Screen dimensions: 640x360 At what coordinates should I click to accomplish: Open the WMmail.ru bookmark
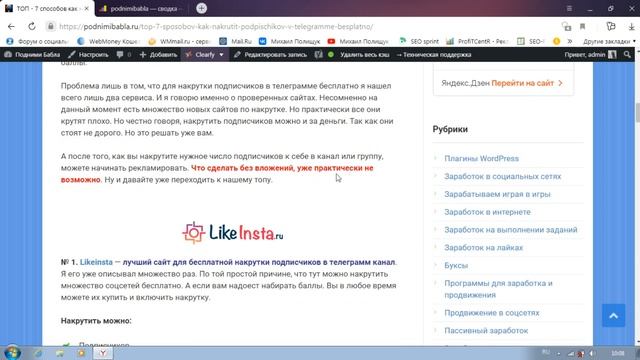[180, 41]
